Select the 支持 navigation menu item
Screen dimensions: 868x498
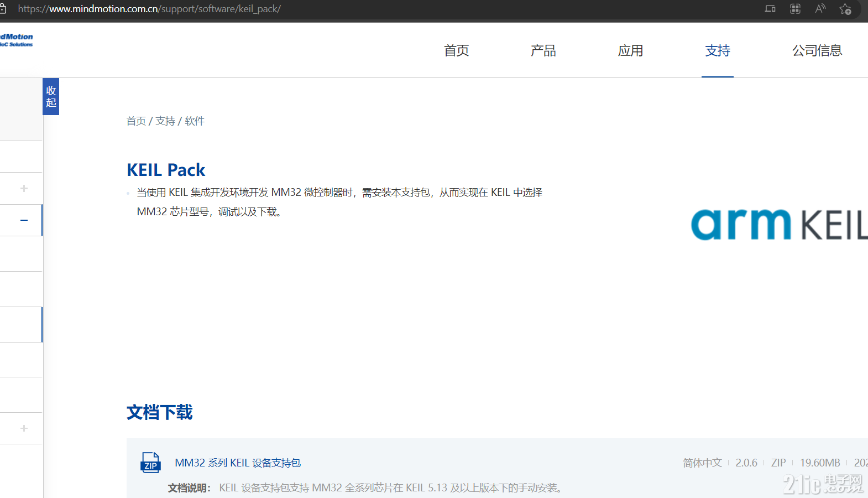click(718, 50)
